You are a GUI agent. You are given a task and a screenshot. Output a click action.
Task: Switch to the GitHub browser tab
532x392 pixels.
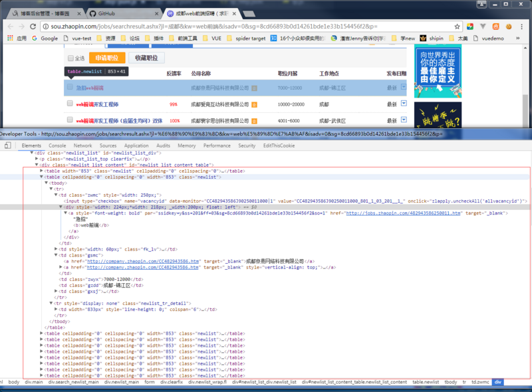(x=122, y=13)
